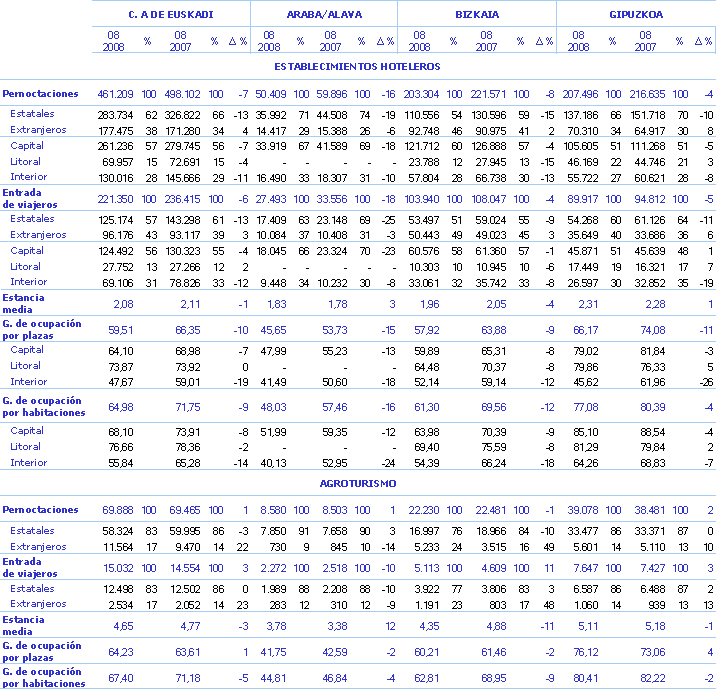The height and width of the screenshot is (691, 718).
Task: Select the 461.209 overnight stays value
Action: 115,94
